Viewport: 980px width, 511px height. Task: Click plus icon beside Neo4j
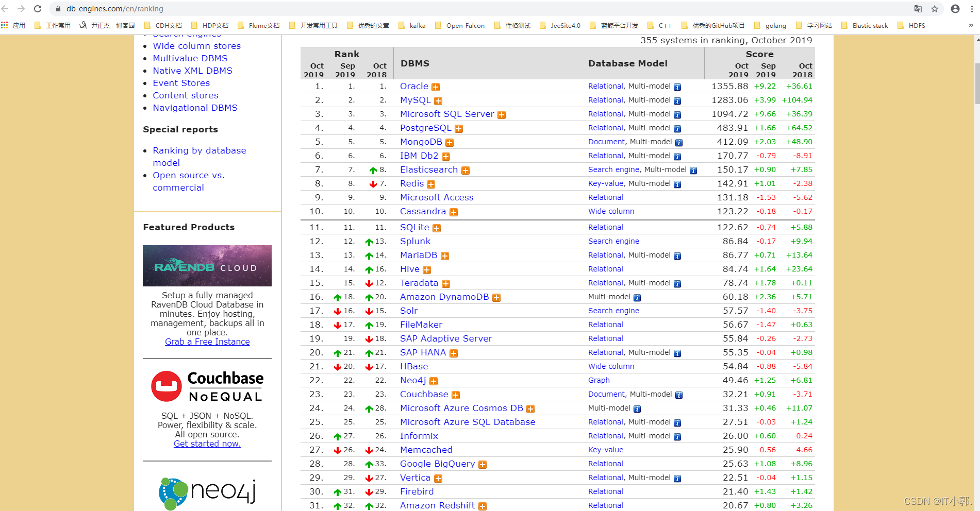click(434, 381)
